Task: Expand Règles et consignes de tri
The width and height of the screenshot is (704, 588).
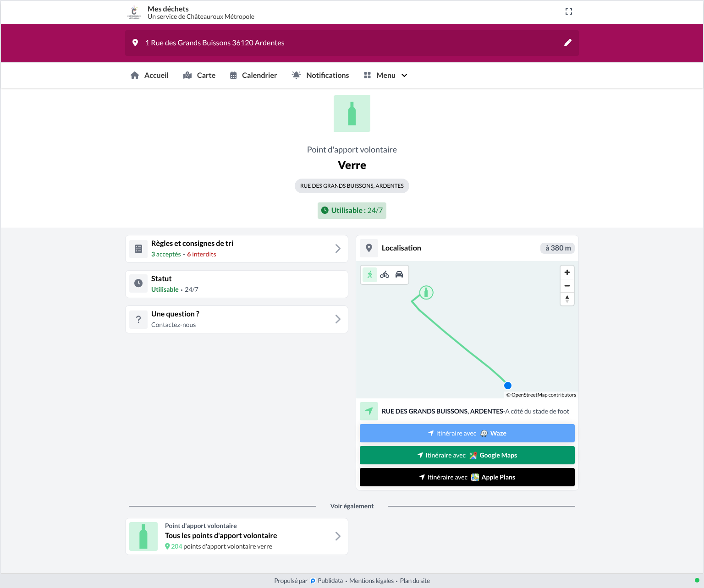Action: tap(236, 249)
